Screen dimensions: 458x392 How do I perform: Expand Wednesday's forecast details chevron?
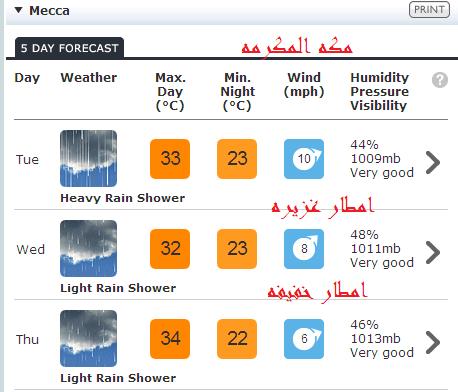tap(433, 253)
